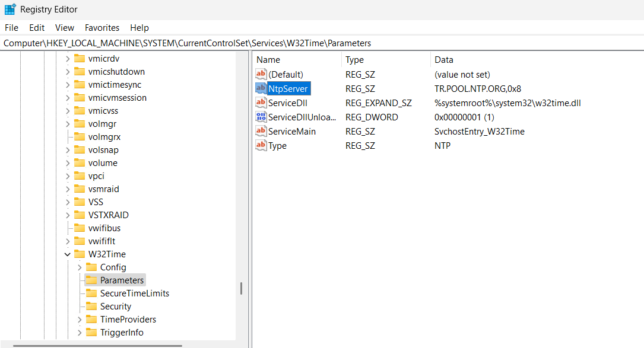
Task: Click the string icon beside (Default)
Action: pos(261,74)
